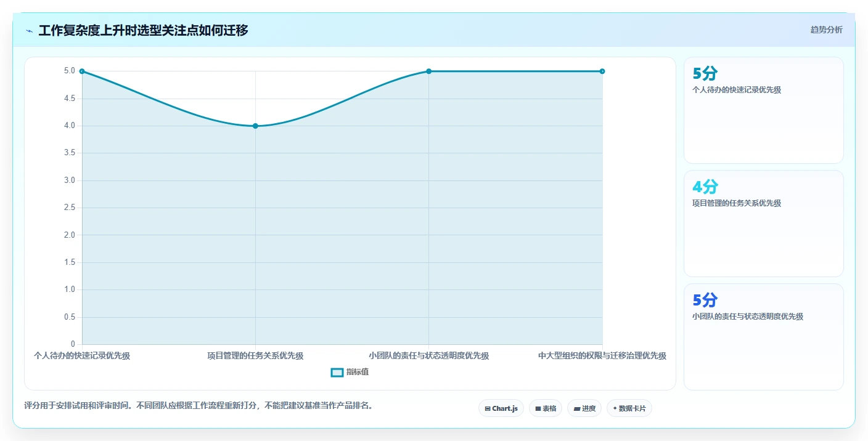Select the 数据卡片 chip

[x=629, y=408]
